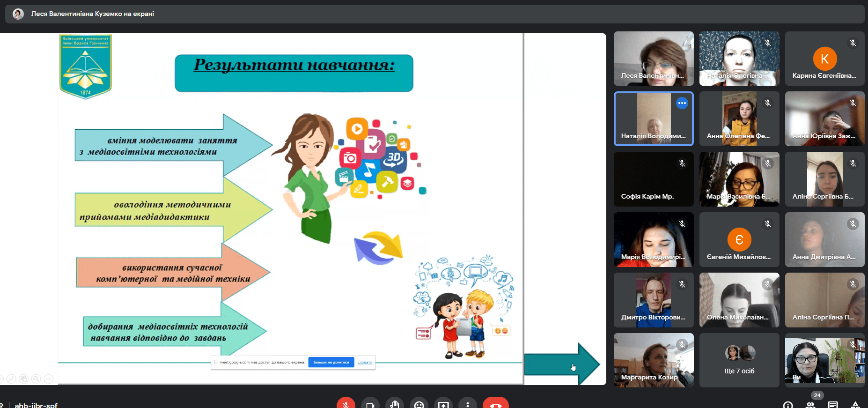Open the emoji reactions button
Image resolution: width=868 pixels, height=408 pixels.
click(419, 404)
